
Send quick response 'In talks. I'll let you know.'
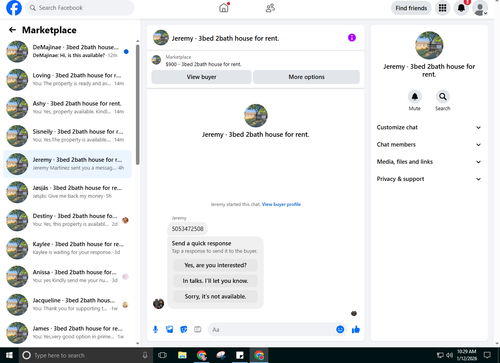[x=215, y=281]
